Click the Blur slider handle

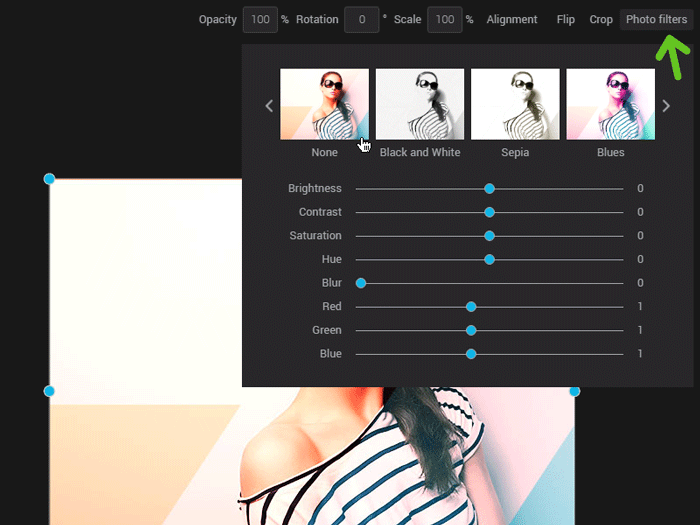coord(361,283)
